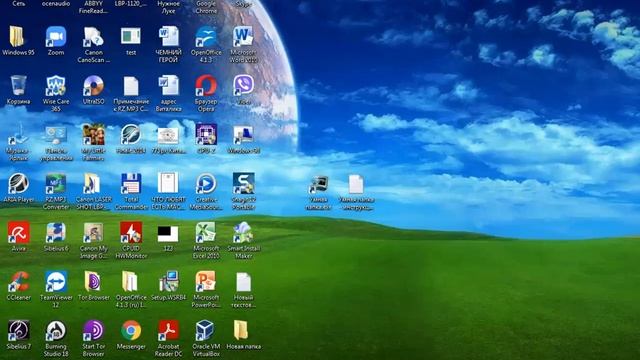
Task: Launch the Браузер Opera shortcut
Action: (206, 86)
